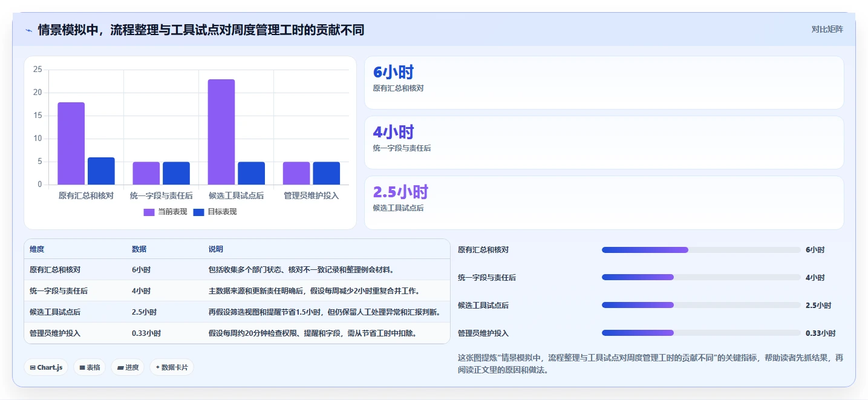The height and width of the screenshot is (400, 868).
Task: Click the blue bar for 统一字段与责任后
Action: coord(176,173)
